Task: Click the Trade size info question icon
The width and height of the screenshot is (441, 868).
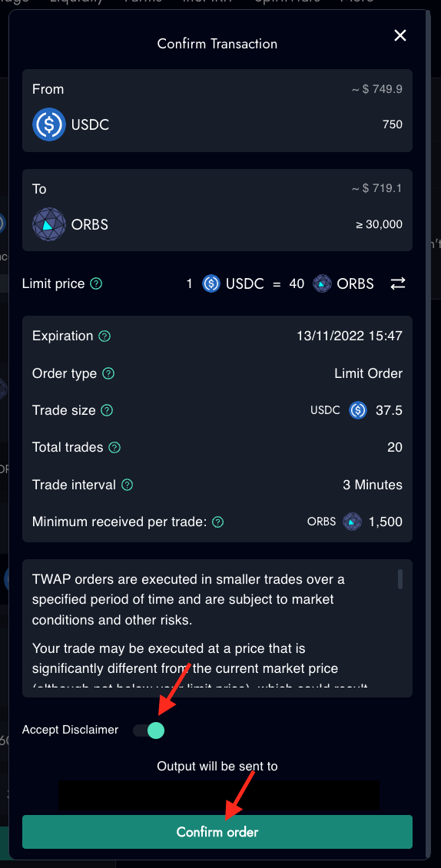Action: click(x=107, y=411)
